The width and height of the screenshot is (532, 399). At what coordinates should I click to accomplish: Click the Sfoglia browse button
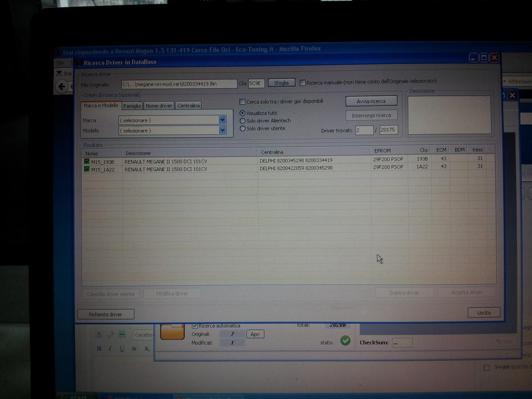tap(282, 83)
